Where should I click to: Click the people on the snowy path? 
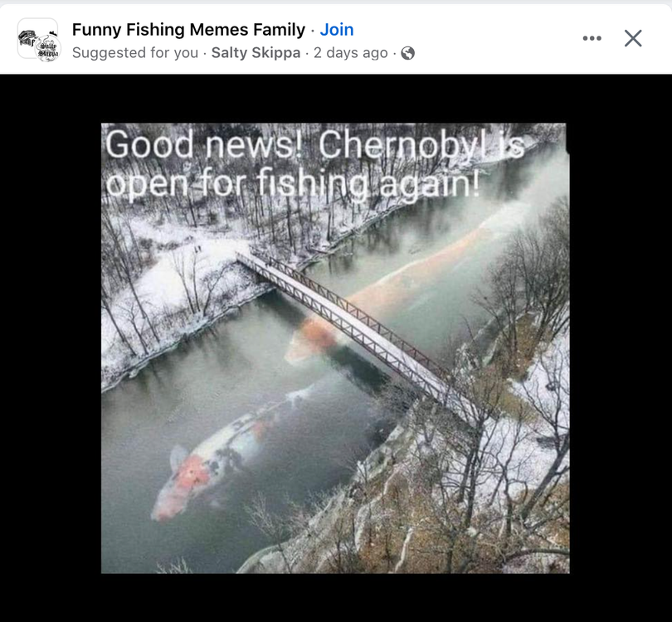tap(197, 249)
